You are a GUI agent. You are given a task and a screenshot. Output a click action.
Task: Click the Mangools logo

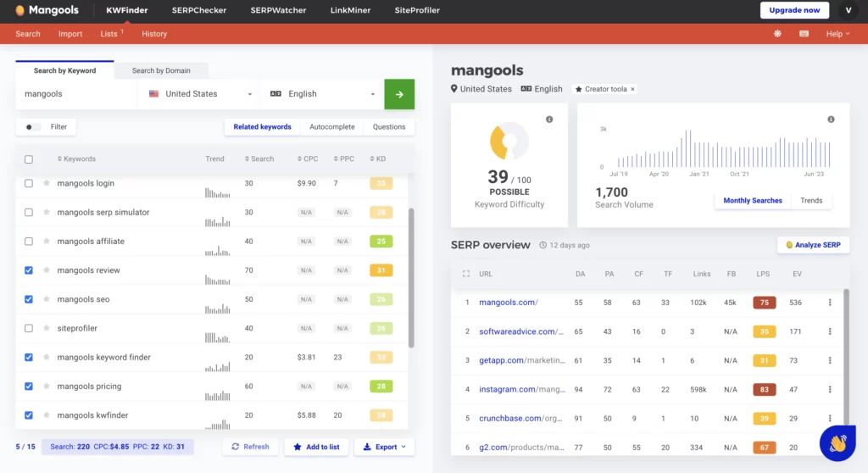[47, 10]
